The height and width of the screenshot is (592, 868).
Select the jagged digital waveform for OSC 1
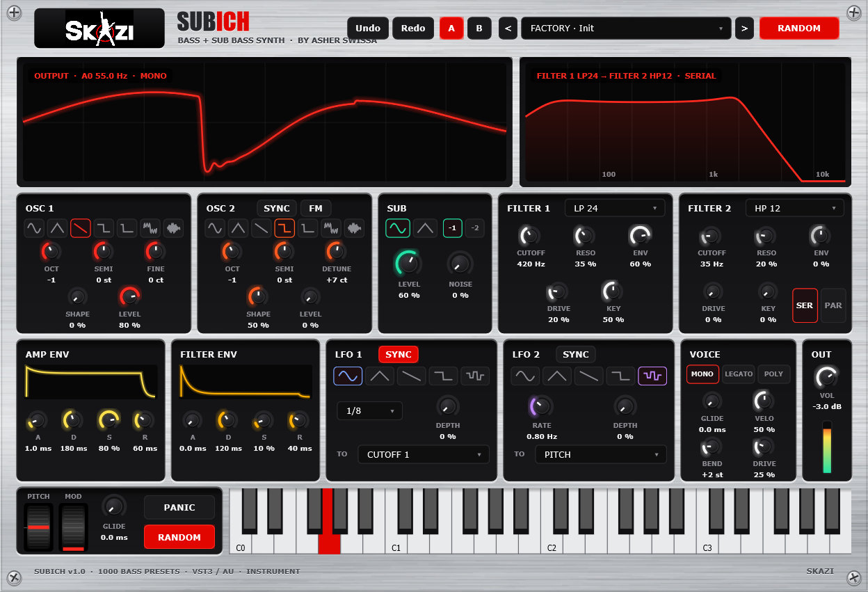pos(150,227)
